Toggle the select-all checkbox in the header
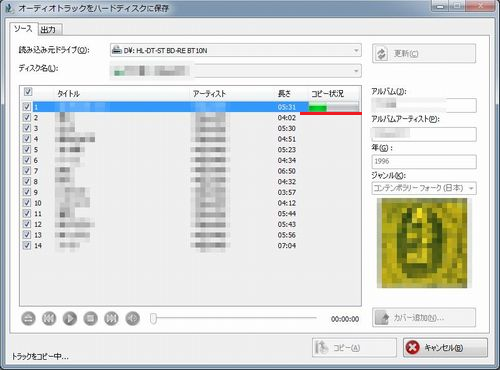Image resolution: width=500 pixels, height=370 pixels. (28, 91)
